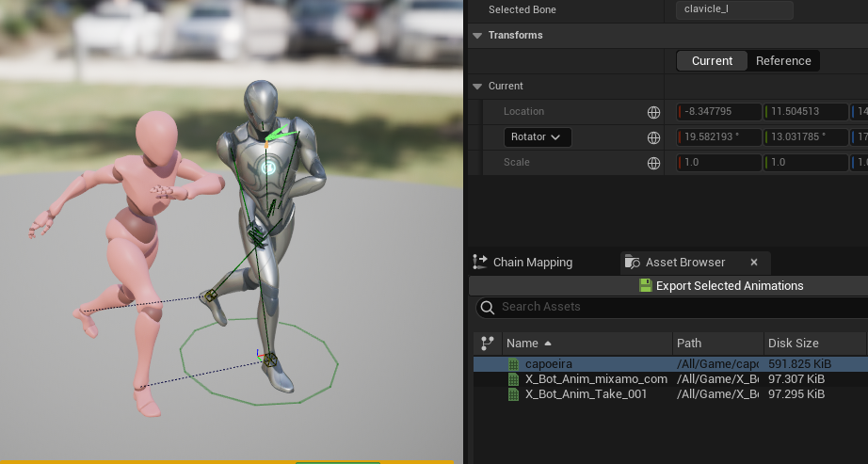
Task: Click the Rotator world-space globe icon
Action: click(x=653, y=137)
